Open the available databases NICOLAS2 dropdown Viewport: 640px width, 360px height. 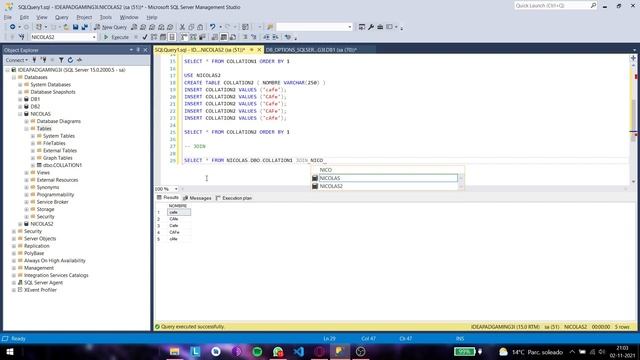tap(94, 37)
